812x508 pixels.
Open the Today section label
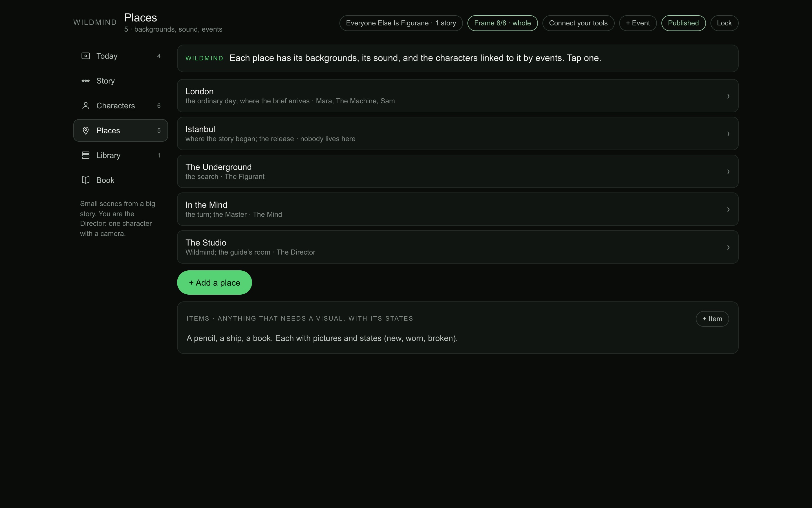click(107, 56)
